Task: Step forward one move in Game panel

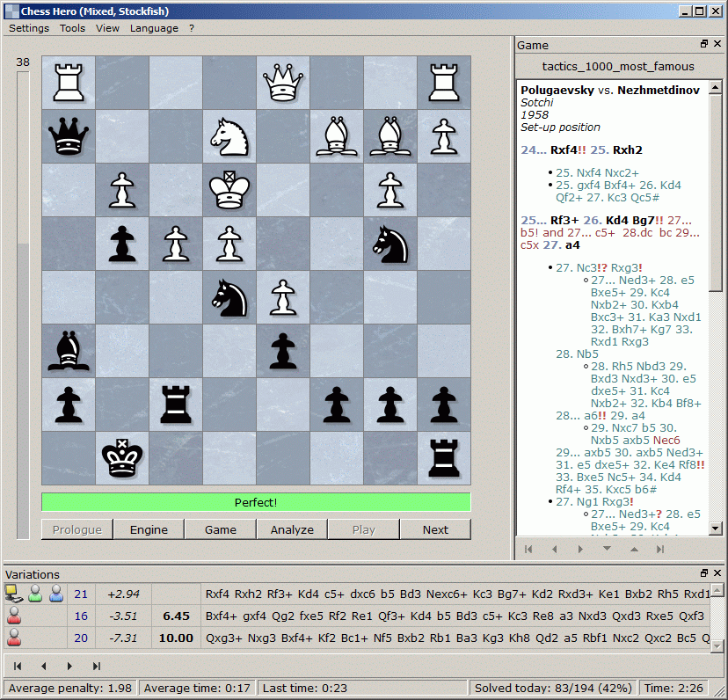Action: point(580,548)
